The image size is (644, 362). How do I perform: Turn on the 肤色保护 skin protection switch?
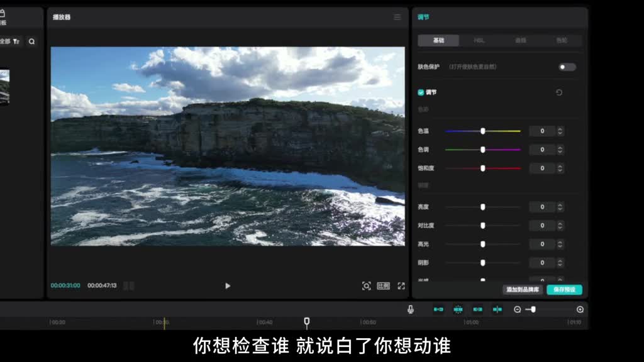click(x=567, y=67)
